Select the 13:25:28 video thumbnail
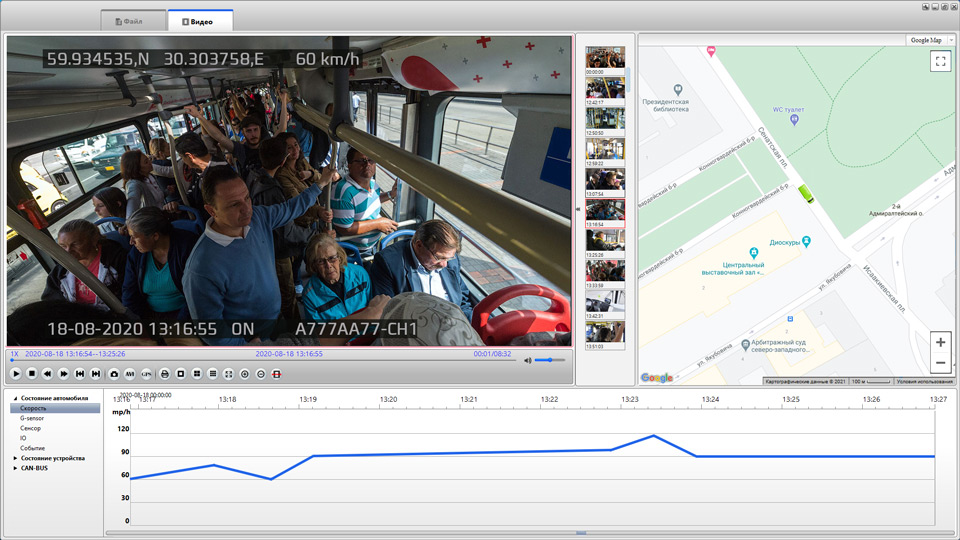The image size is (960, 540). click(605, 241)
